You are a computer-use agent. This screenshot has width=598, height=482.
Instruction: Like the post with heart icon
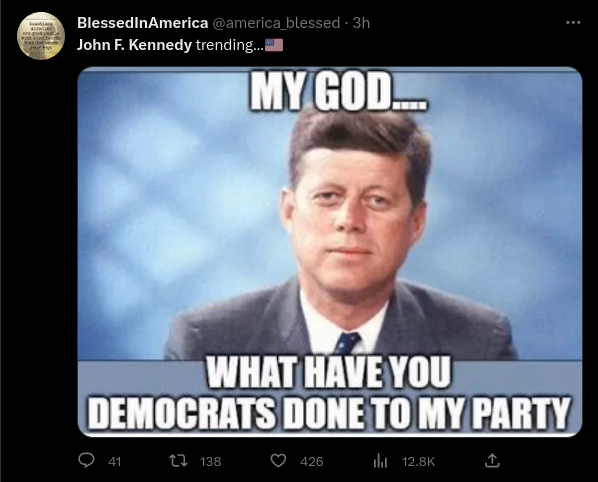(x=278, y=461)
